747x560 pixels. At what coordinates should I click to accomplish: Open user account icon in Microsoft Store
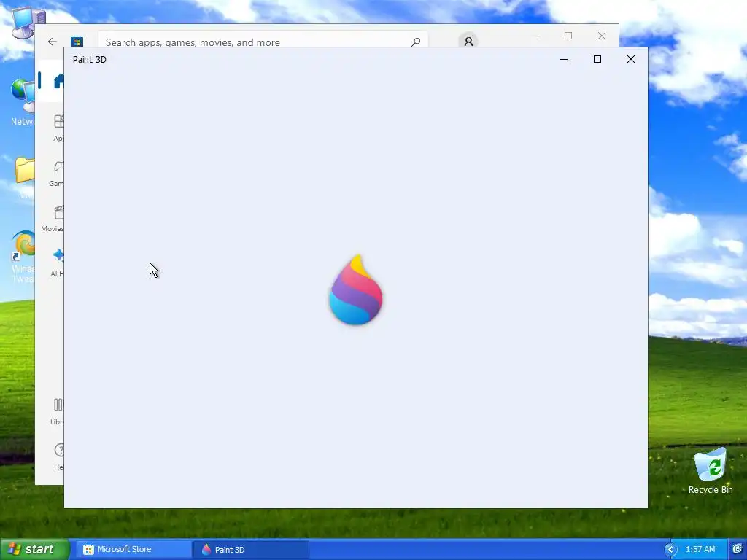pyautogui.click(x=468, y=41)
